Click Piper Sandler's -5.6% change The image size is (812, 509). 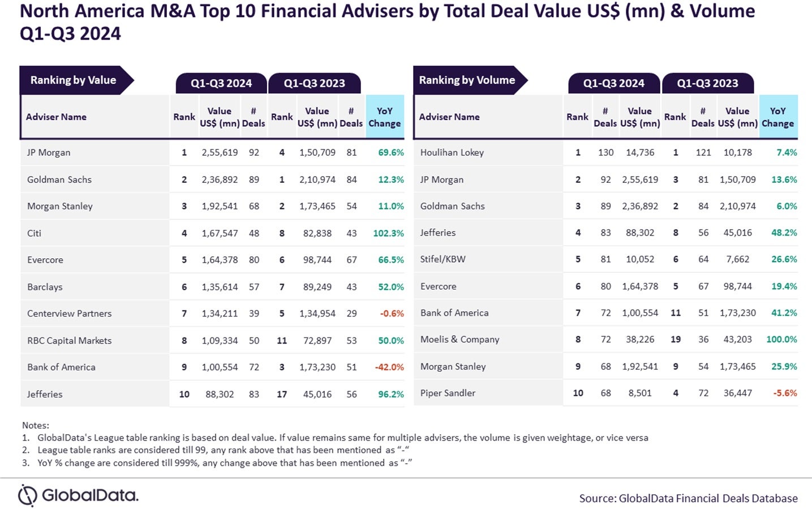pyautogui.click(x=785, y=393)
